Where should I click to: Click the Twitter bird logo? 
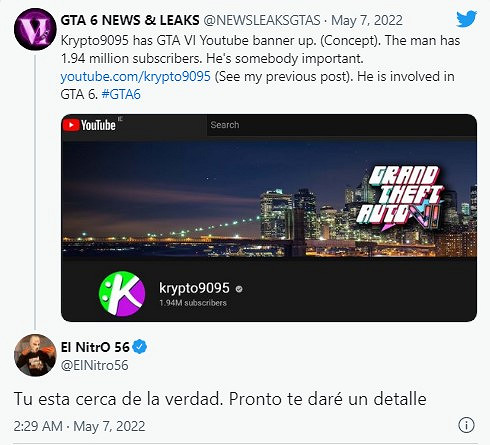[x=466, y=19]
